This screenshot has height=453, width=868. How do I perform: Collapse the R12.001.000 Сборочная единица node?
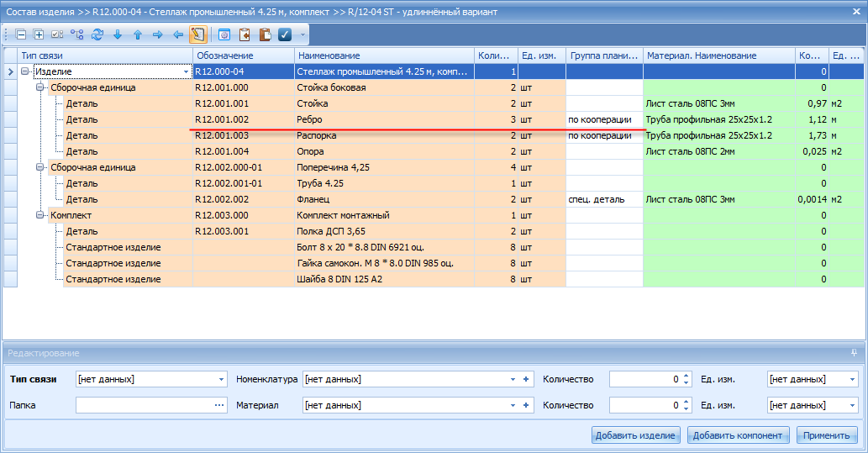(x=39, y=87)
